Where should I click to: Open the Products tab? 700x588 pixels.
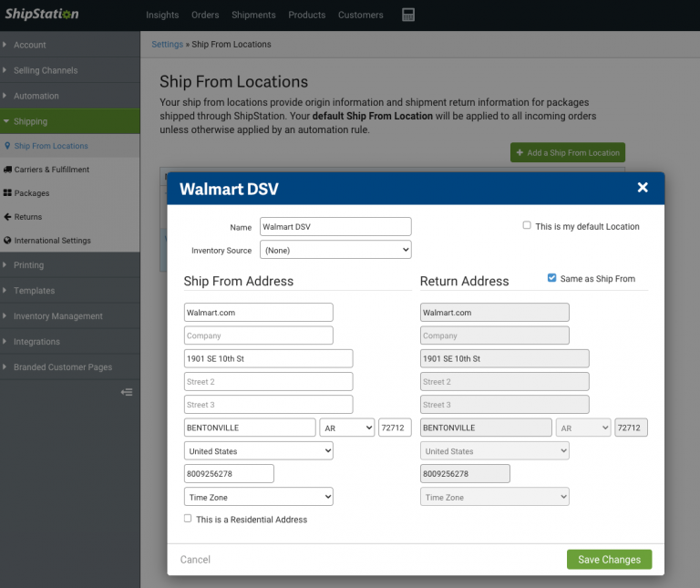tap(306, 15)
